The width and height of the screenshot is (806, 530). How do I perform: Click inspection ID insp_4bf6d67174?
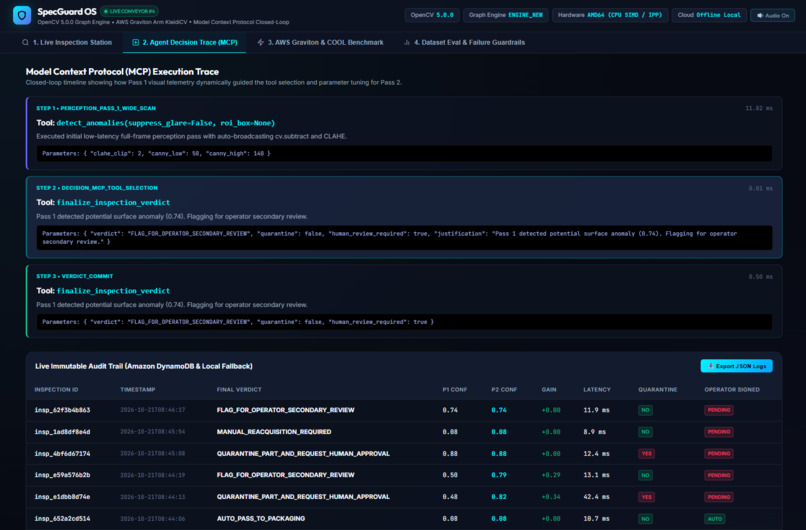[x=62, y=453]
